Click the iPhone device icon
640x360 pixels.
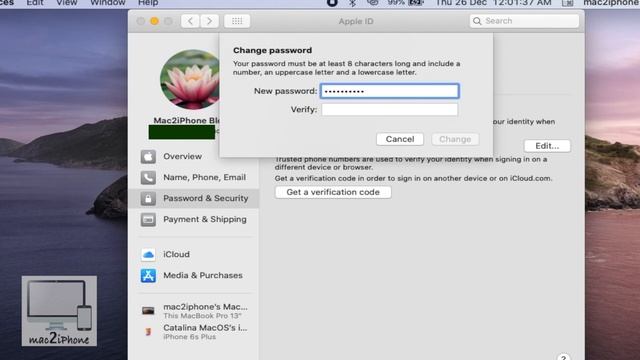click(148, 332)
